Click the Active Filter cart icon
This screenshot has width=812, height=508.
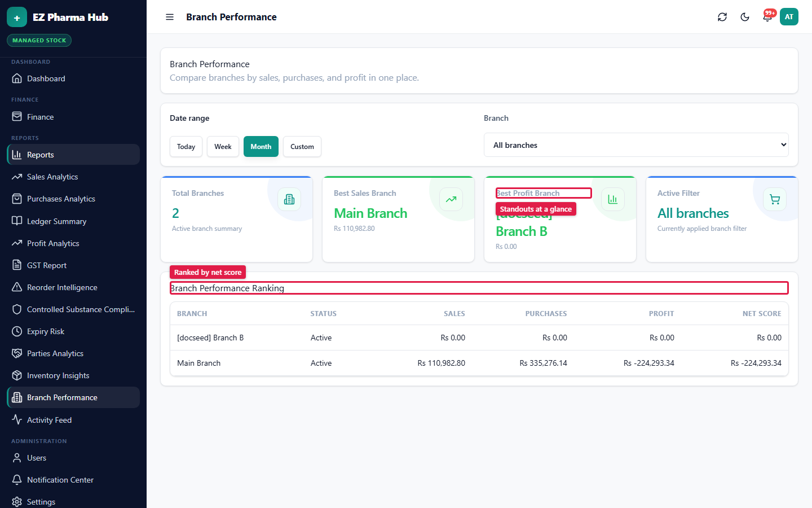tap(775, 199)
